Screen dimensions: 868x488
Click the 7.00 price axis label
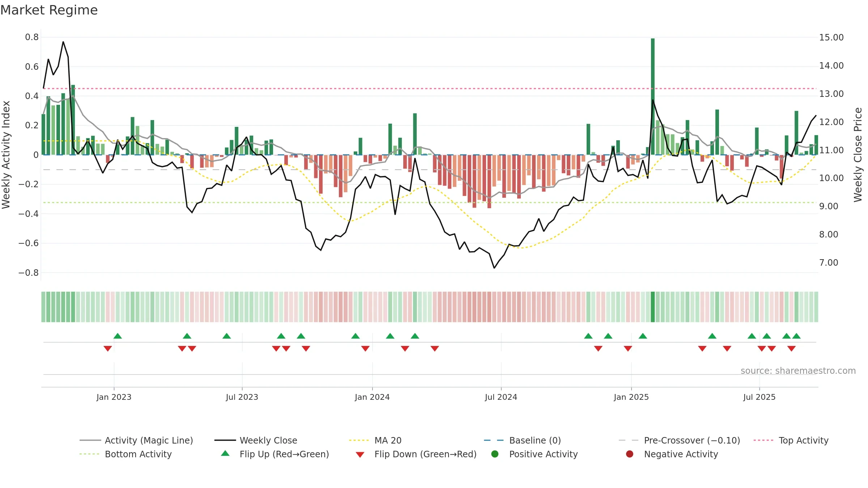click(x=829, y=262)
